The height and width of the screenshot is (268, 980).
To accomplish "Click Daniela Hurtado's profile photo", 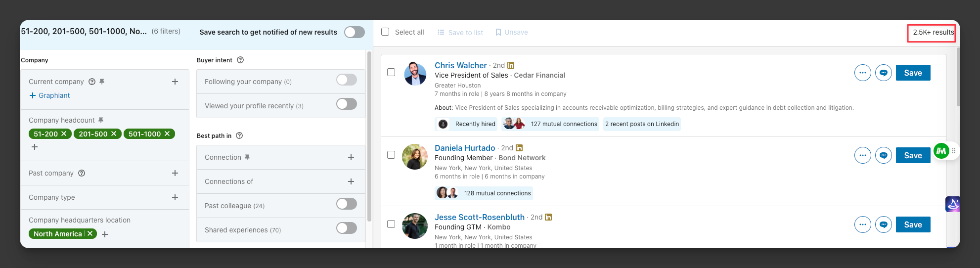I will (x=415, y=157).
